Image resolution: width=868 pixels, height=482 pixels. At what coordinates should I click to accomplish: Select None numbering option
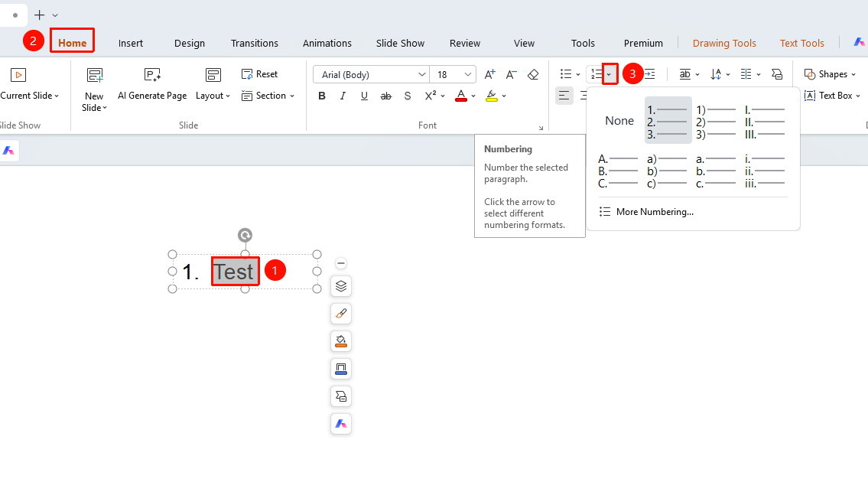pos(619,120)
